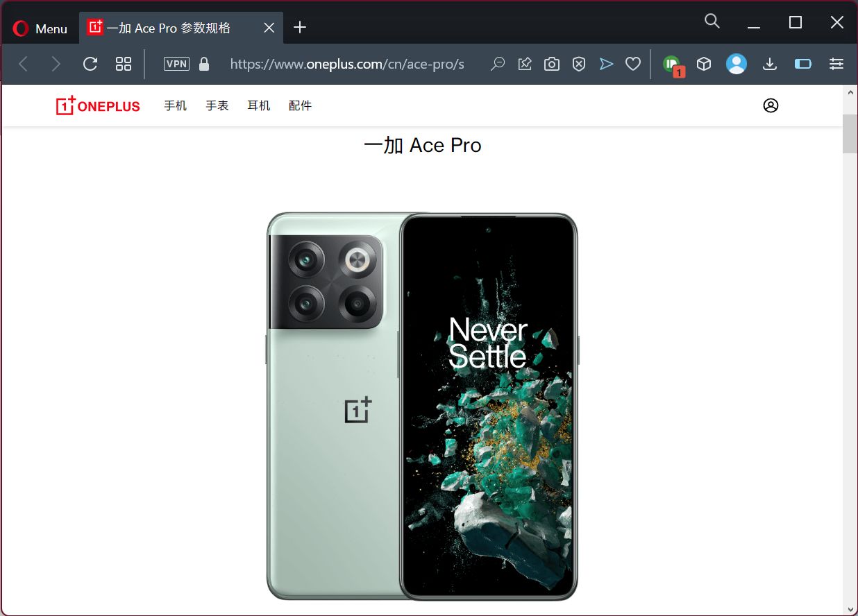Open the 手机 navigation menu

click(176, 105)
